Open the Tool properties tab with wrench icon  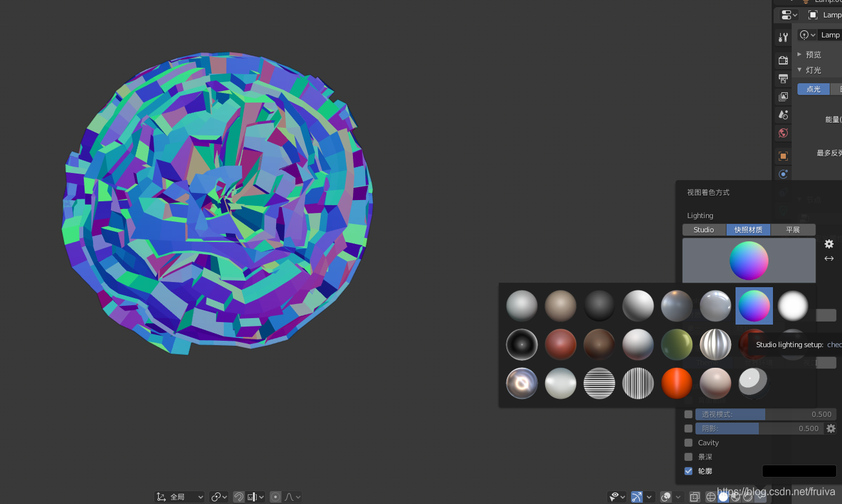783,36
